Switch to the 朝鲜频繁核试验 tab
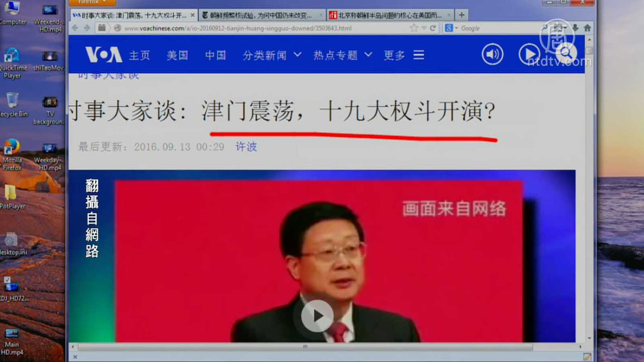 coord(261,15)
